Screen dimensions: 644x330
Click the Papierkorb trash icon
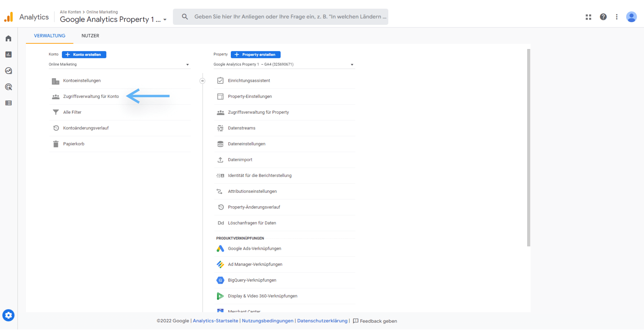pos(56,144)
